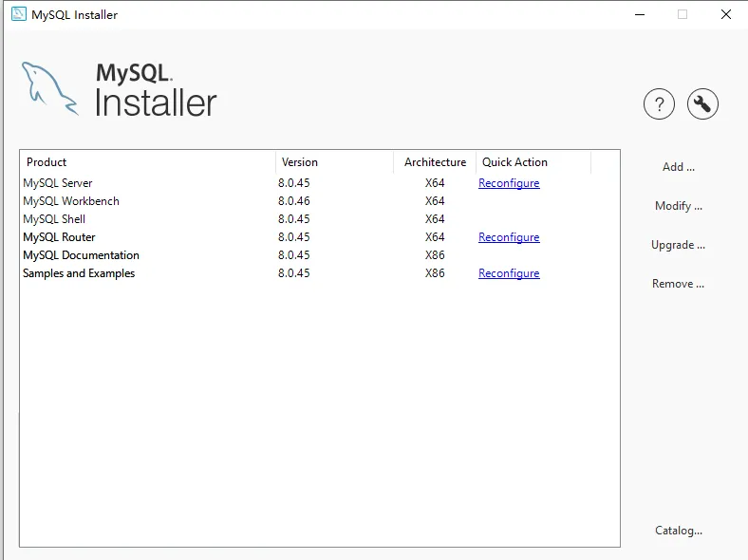Reconfigure Samples and Examples
Viewport: 748px width, 560px height.
pyautogui.click(x=509, y=273)
